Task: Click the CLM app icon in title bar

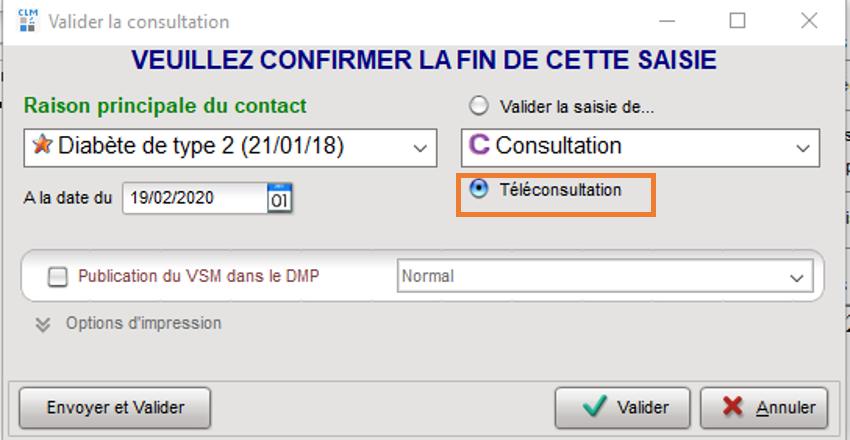Action: [x=28, y=20]
